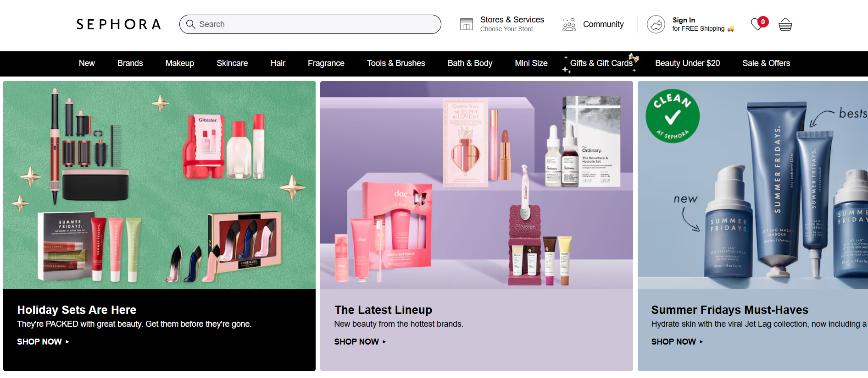Click the Holiday Sets banner image
The image size is (868, 378).
click(x=159, y=185)
